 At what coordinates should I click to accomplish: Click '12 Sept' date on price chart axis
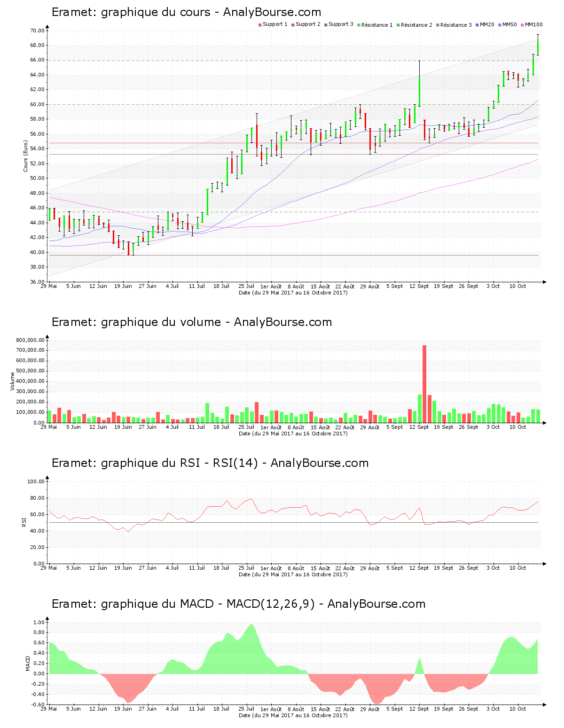[419, 286]
